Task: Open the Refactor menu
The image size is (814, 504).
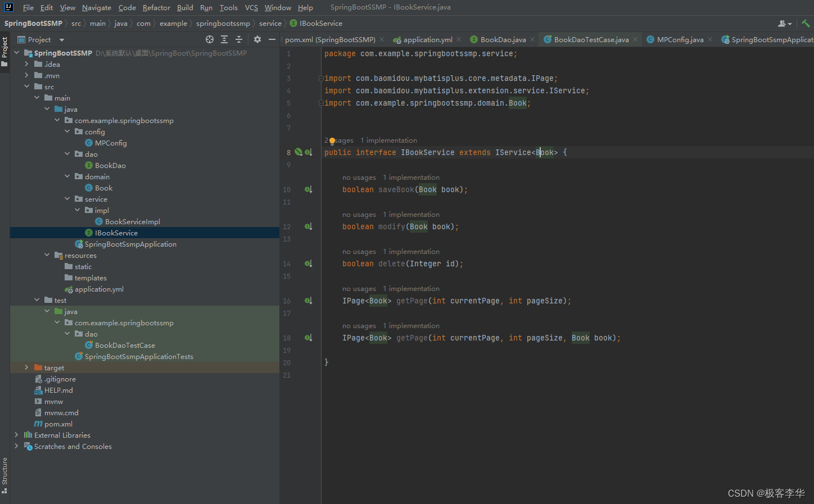Action: [156, 7]
